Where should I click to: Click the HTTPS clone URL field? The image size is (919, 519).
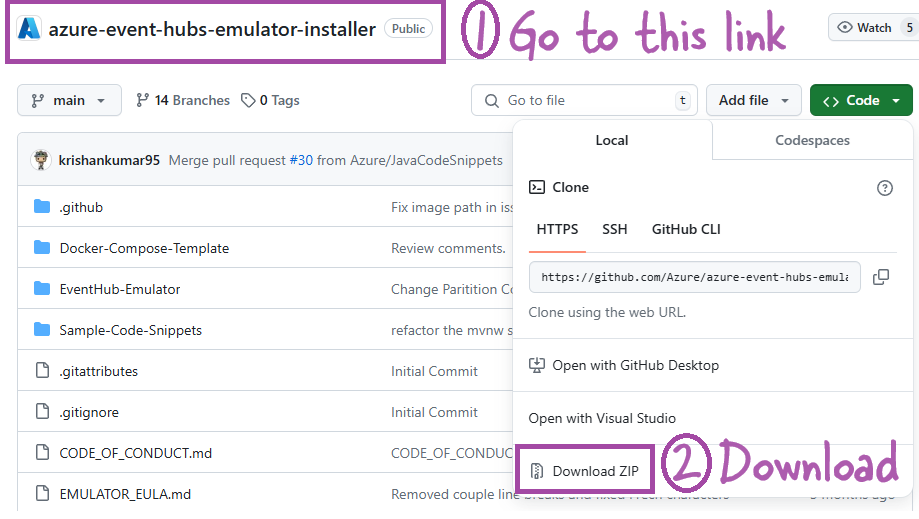coord(695,277)
